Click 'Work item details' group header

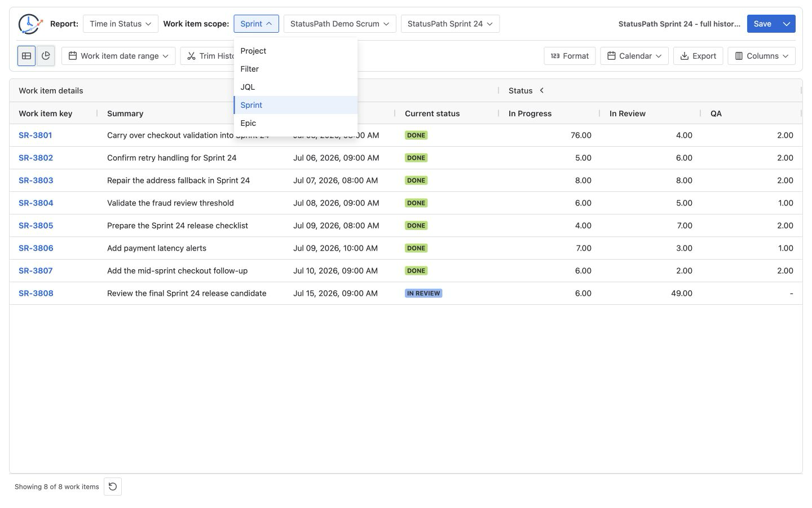pyautogui.click(x=51, y=90)
